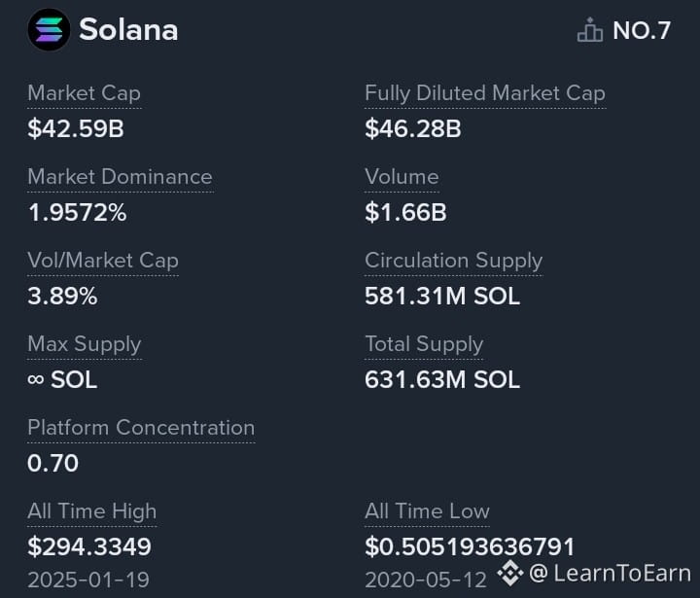The height and width of the screenshot is (598, 700).
Task: Click the All Time Low label
Action: pyautogui.click(x=427, y=511)
